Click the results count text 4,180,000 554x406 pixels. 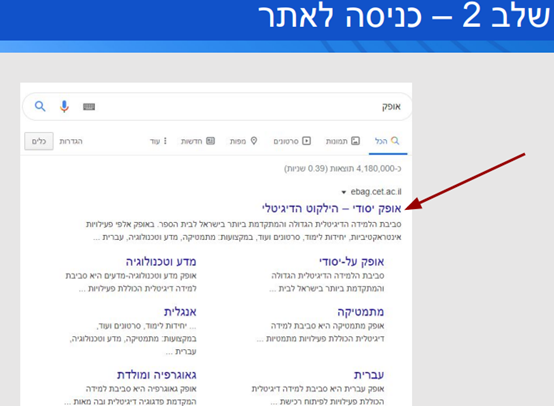343,169
